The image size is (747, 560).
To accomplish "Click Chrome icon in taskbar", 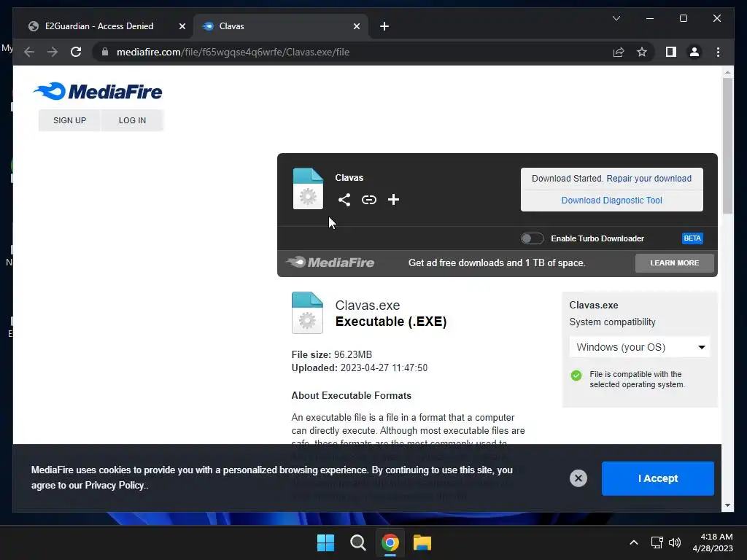I will click(x=390, y=542).
